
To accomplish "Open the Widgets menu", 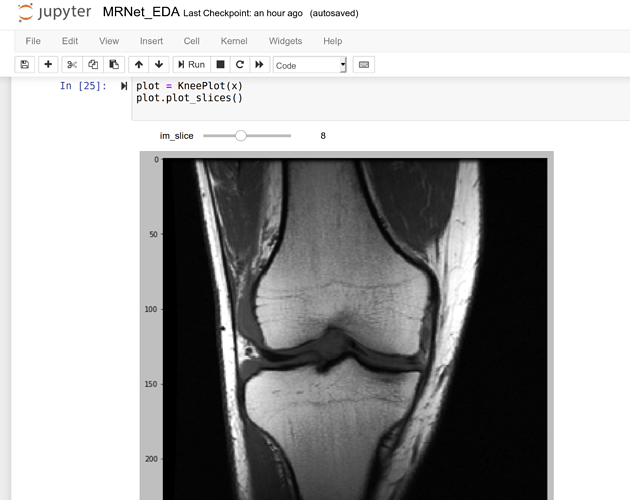I will [x=285, y=41].
